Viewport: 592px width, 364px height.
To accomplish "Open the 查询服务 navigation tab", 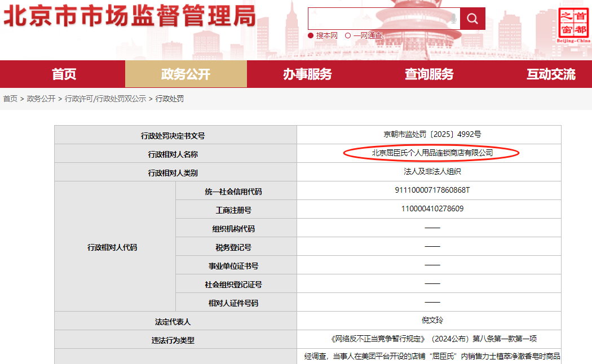I will tap(429, 74).
